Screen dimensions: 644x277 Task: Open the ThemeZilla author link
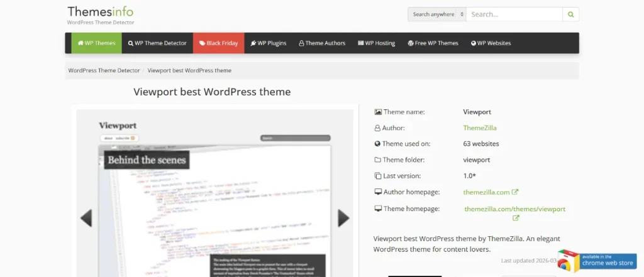click(480, 128)
